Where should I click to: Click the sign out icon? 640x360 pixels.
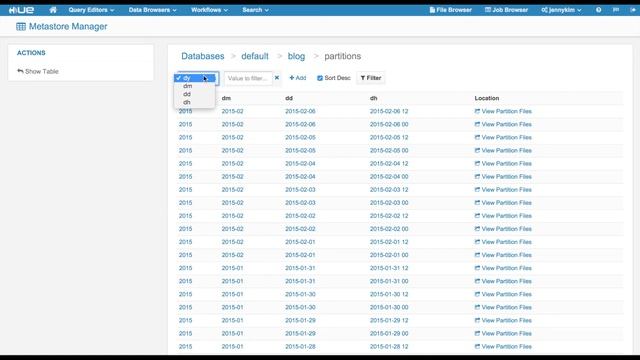(x=633, y=10)
